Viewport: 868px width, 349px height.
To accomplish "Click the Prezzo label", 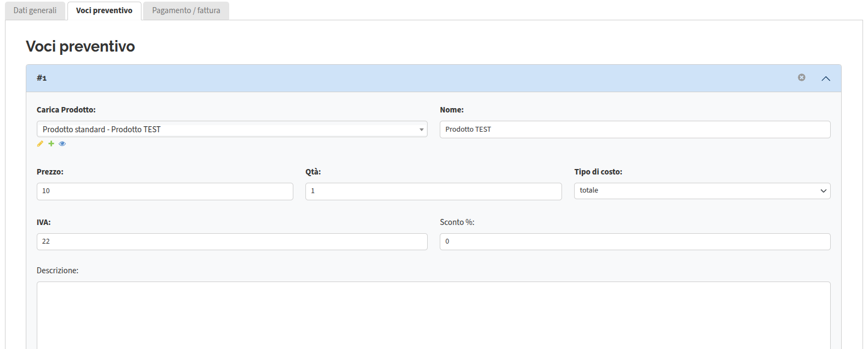I will [x=50, y=172].
